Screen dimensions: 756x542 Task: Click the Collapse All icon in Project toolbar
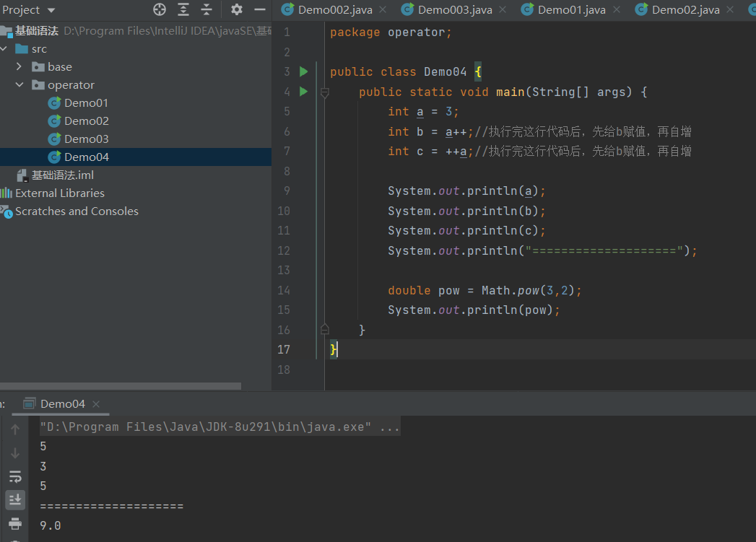click(x=207, y=9)
